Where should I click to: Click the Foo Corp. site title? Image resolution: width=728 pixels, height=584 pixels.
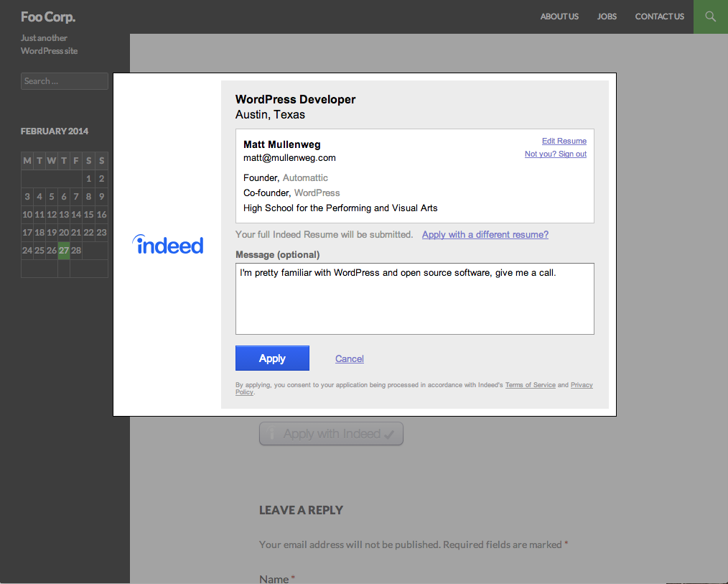tap(48, 17)
